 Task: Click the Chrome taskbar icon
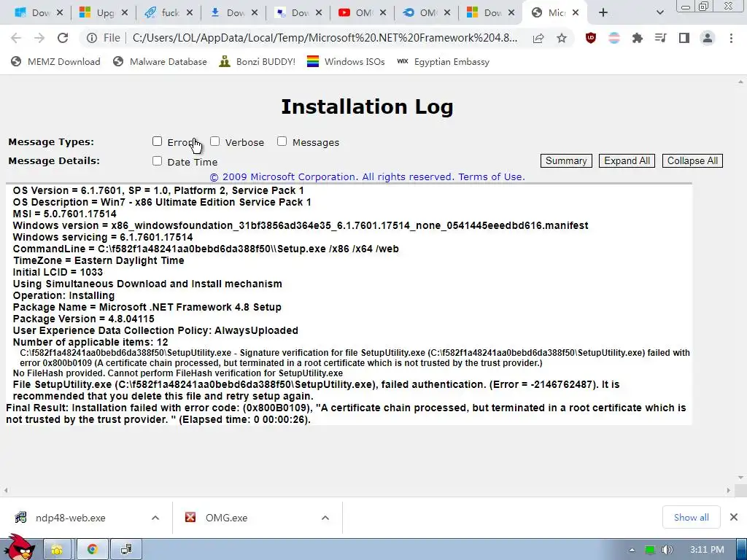92,550
